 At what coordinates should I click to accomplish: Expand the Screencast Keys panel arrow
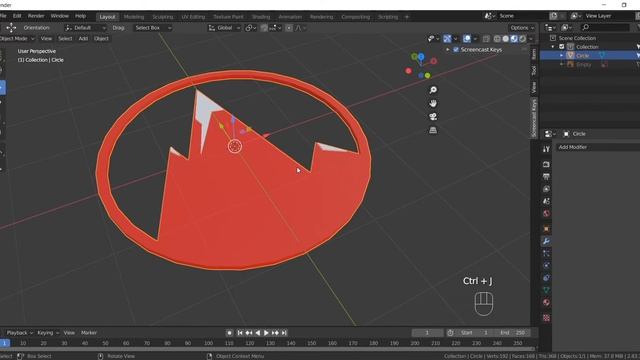tap(448, 49)
